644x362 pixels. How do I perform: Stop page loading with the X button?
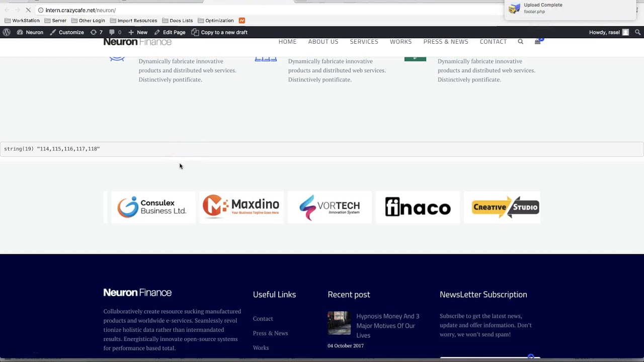coord(29,10)
